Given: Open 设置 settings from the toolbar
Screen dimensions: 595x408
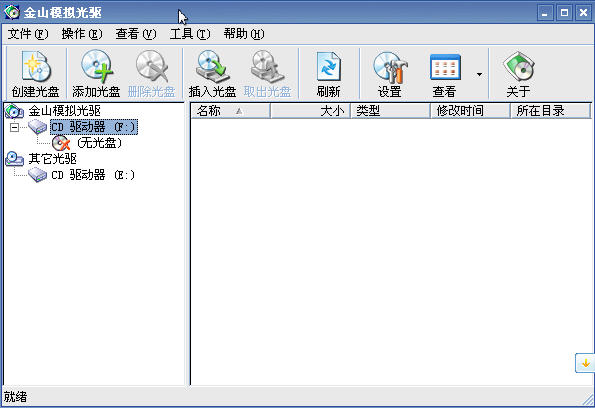Looking at the screenshot, I should coord(390,68).
